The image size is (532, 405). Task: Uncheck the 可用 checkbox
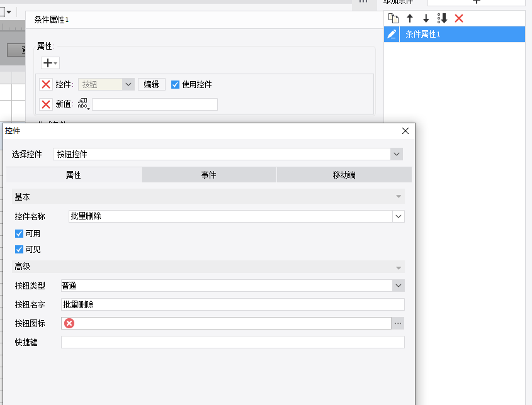(19, 233)
